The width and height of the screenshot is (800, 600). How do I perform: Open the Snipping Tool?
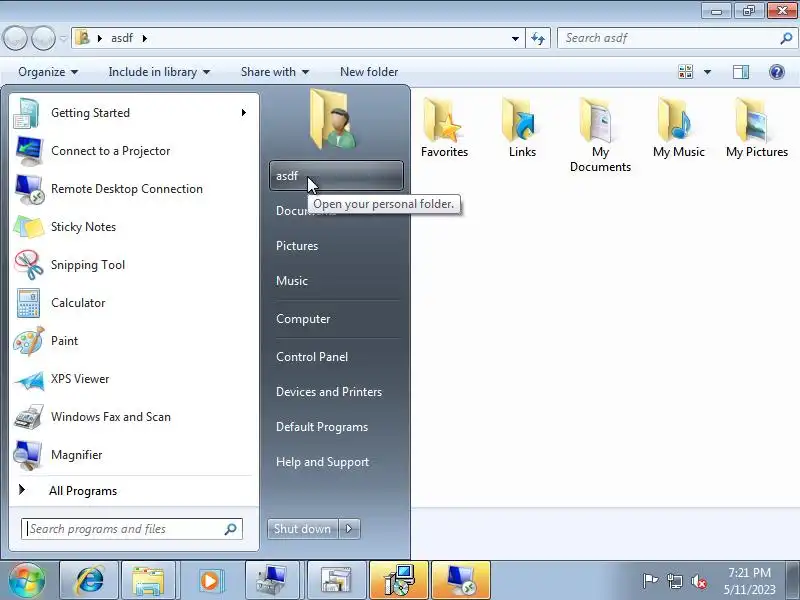pyautogui.click(x=134, y=265)
